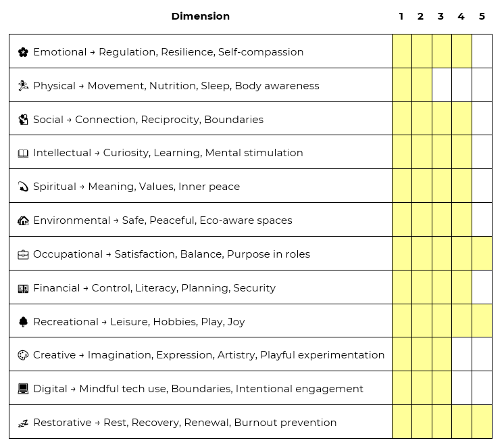
Task: Click the flower icon beside Emotional
Action: [x=23, y=52]
